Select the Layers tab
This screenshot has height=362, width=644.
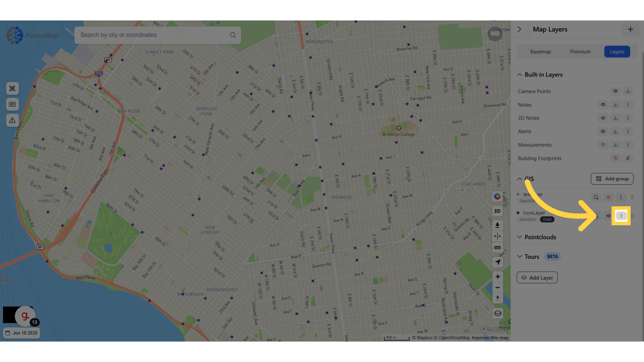617,52
